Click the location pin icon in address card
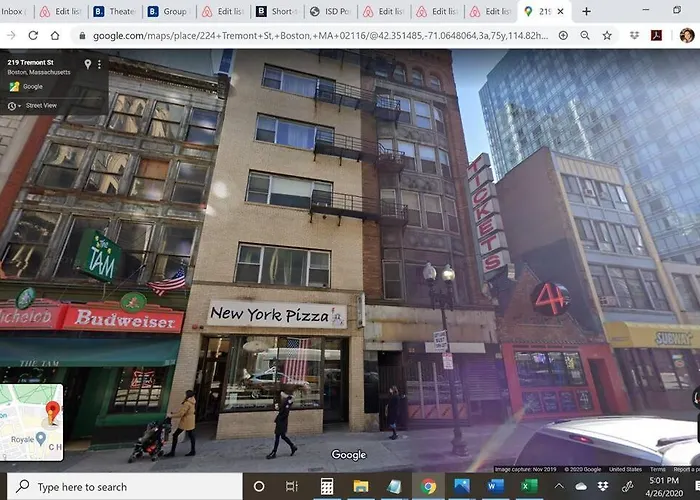Image resolution: width=700 pixels, height=500 pixels. [88, 64]
